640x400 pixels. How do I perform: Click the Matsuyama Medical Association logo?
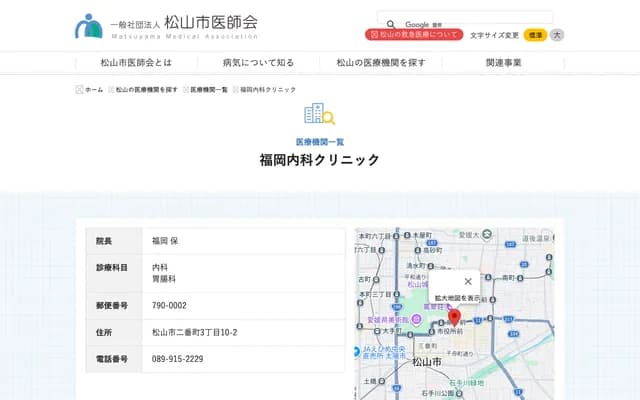166,27
